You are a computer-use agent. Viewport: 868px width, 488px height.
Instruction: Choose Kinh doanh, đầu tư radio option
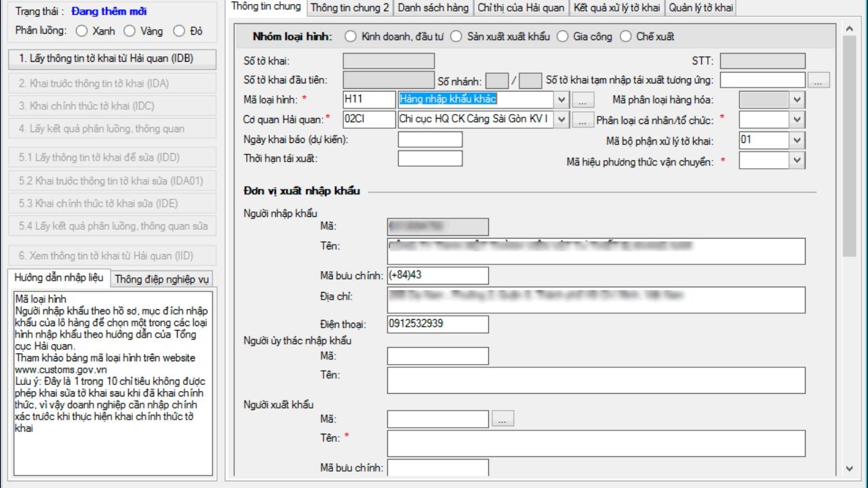point(351,37)
